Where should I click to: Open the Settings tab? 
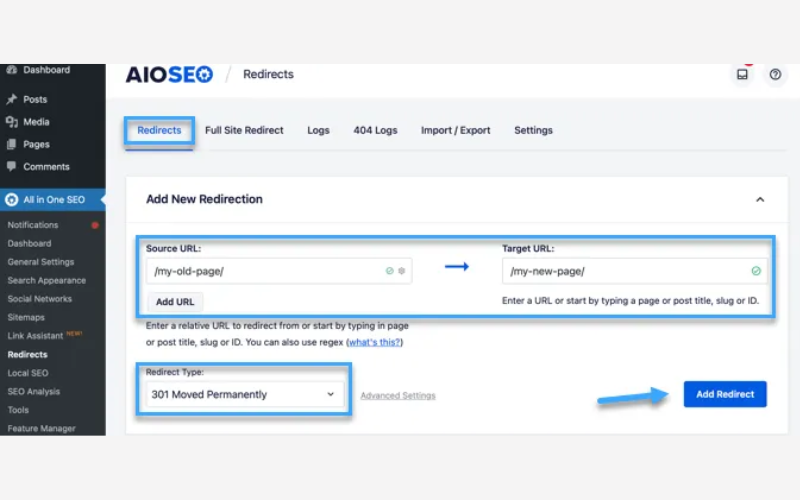click(533, 131)
